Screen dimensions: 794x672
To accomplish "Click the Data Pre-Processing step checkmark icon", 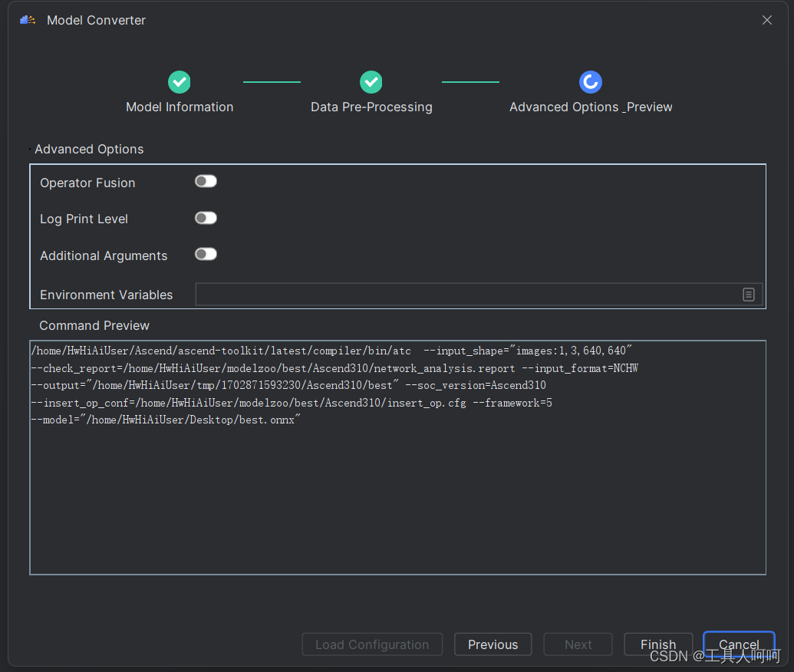I will tap(371, 82).
